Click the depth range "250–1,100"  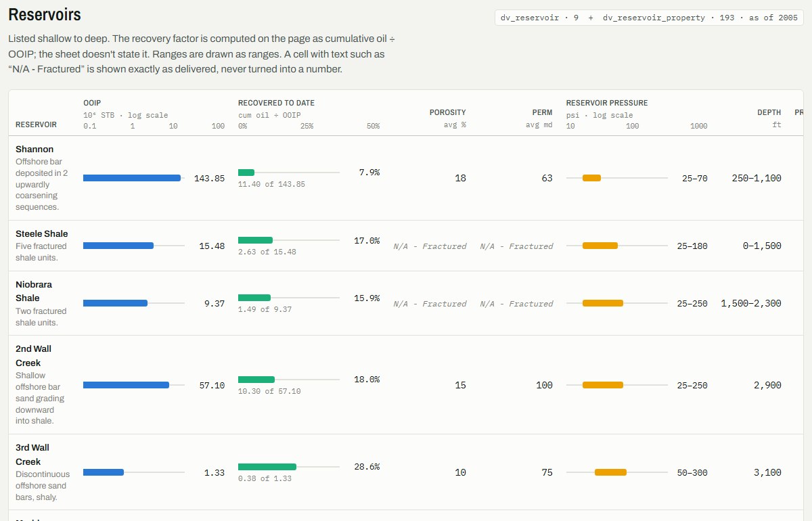coord(757,178)
